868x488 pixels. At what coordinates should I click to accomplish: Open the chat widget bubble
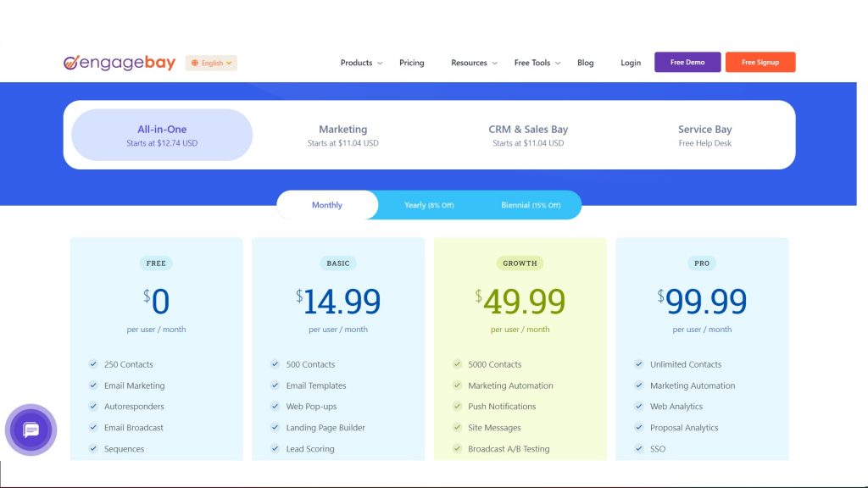(x=31, y=430)
